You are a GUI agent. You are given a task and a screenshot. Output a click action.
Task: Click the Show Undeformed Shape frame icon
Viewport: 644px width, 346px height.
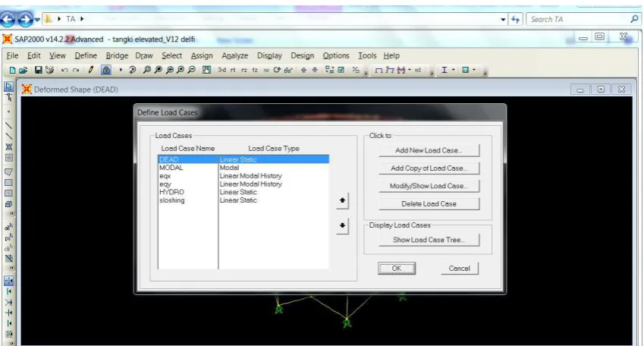coord(379,71)
